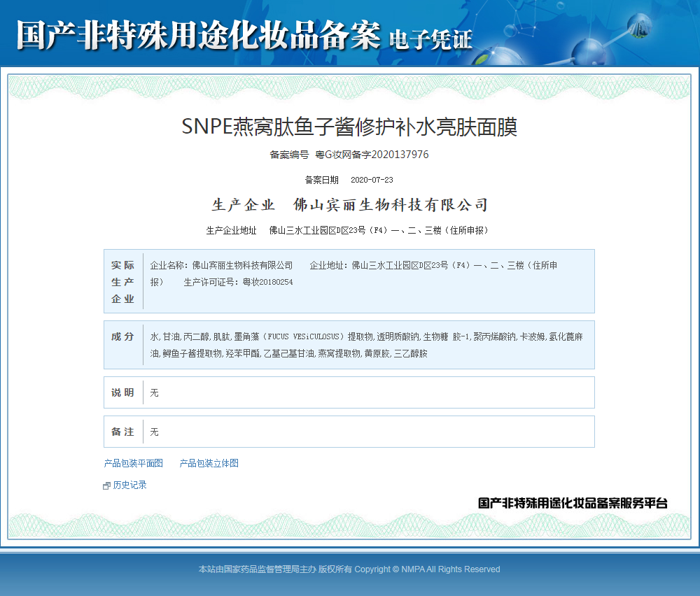
Task: Click the ingredient list starting with 水, 甘油
Action: click(367, 345)
